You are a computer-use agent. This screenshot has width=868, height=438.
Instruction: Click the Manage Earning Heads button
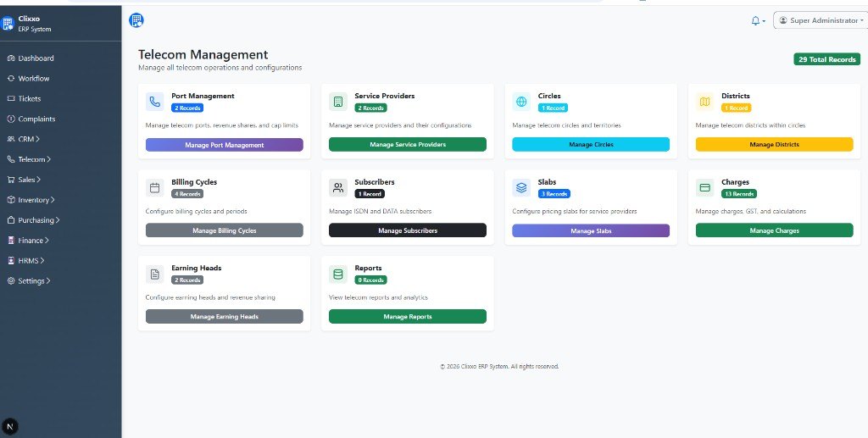click(x=224, y=316)
